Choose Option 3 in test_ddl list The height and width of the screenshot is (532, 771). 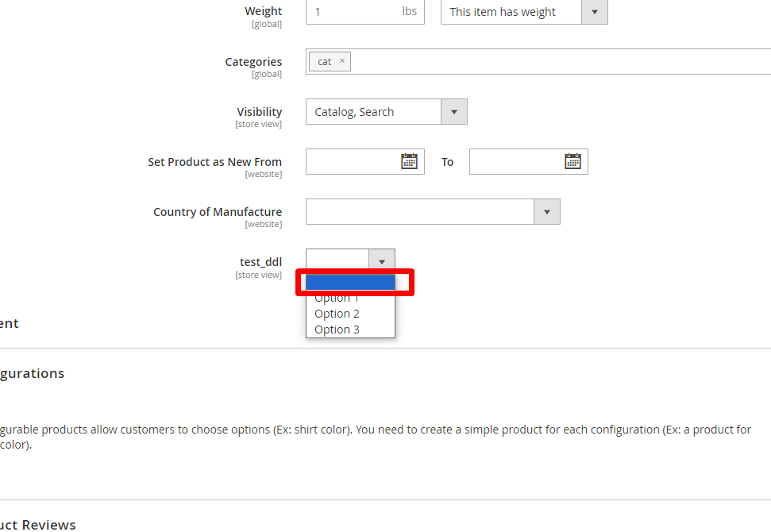click(x=350, y=330)
